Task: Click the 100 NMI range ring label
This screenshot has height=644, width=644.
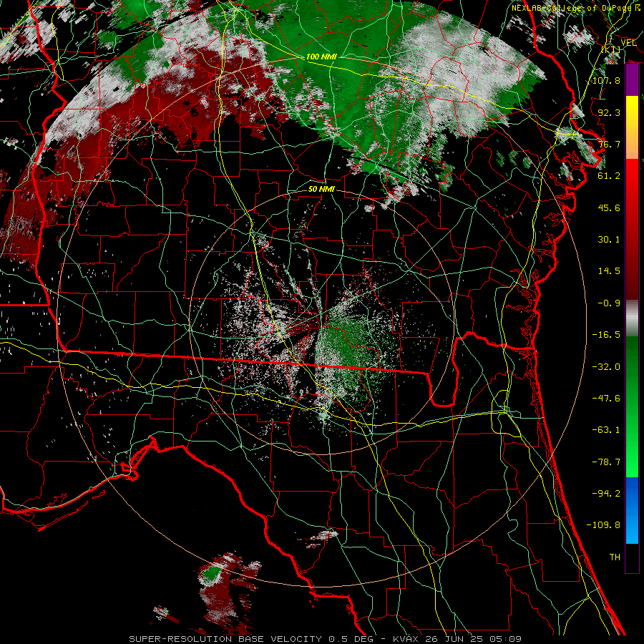Action: tap(321, 57)
